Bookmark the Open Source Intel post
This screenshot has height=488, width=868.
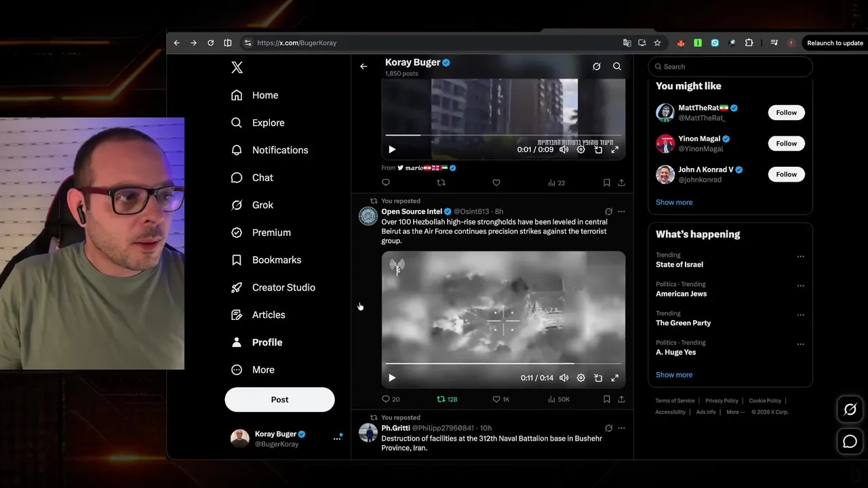point(607,399)
